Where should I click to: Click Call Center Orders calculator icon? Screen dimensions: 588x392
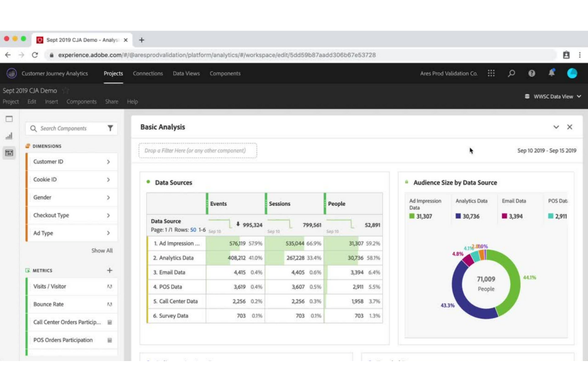tap(110, 322)
